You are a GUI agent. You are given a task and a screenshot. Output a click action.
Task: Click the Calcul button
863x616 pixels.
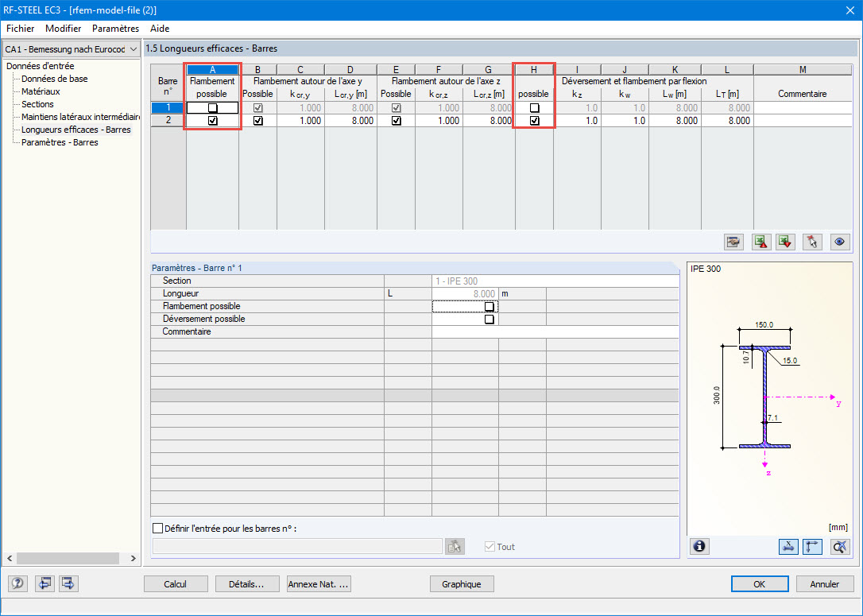point(176,584)
